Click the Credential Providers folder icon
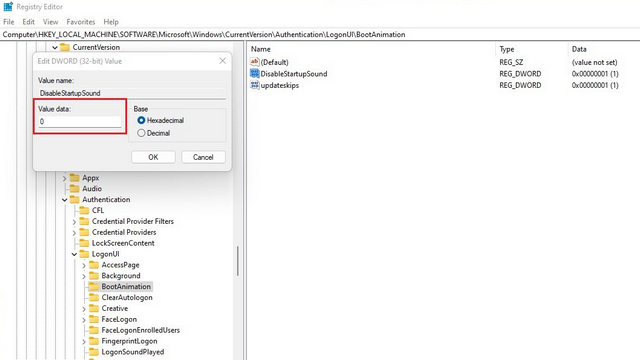 tap(84, 232)
